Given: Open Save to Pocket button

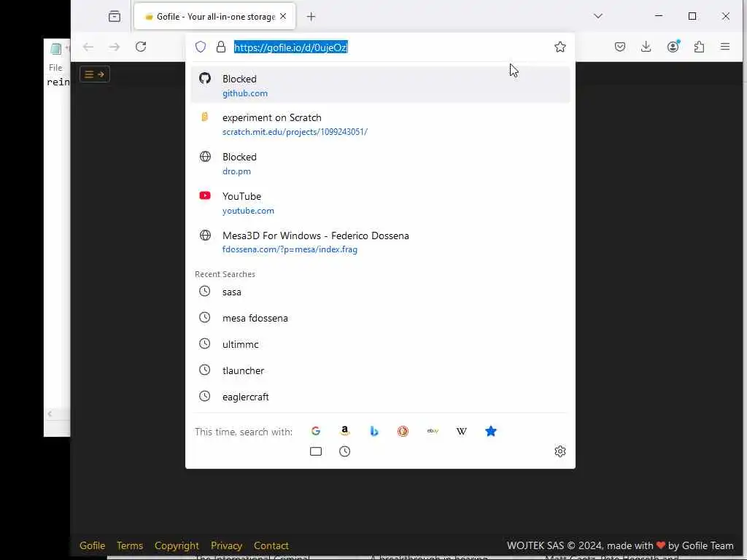Looking at the screenshot, I should (620, 47).
